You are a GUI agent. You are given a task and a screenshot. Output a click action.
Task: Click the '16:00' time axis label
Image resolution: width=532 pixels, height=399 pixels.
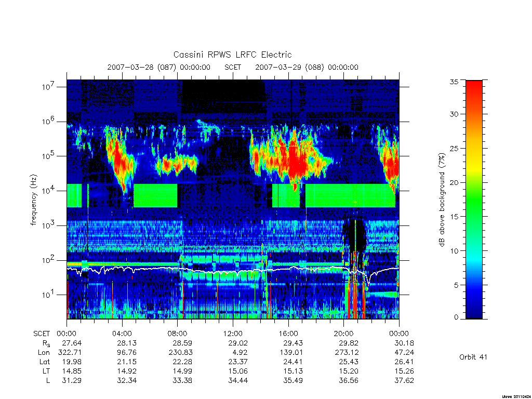288,334
